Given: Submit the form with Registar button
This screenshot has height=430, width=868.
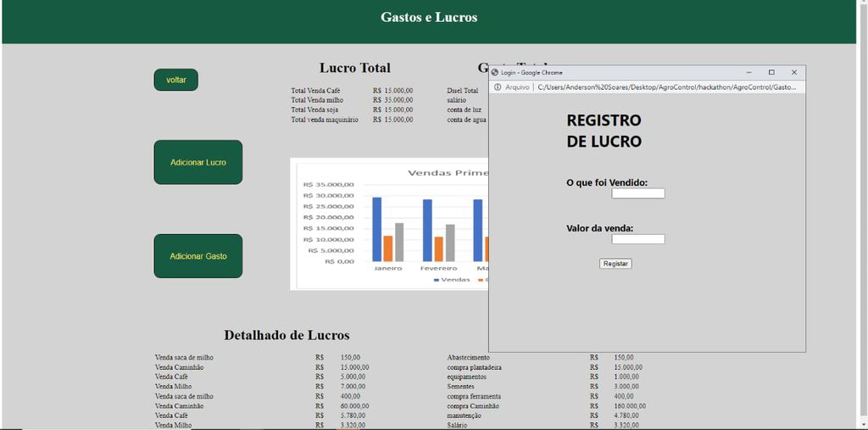Looking at the screenshot, I should (x=615, y=264).
